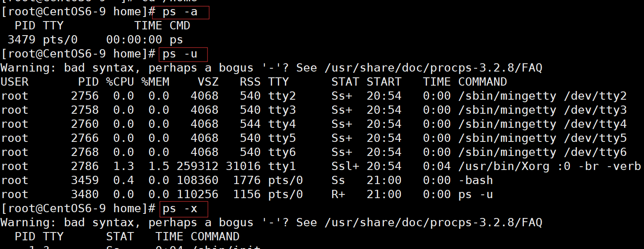Click the 'ps -u' command at the prompt
Screen dimensions: 644x249
tap(180, 54)
